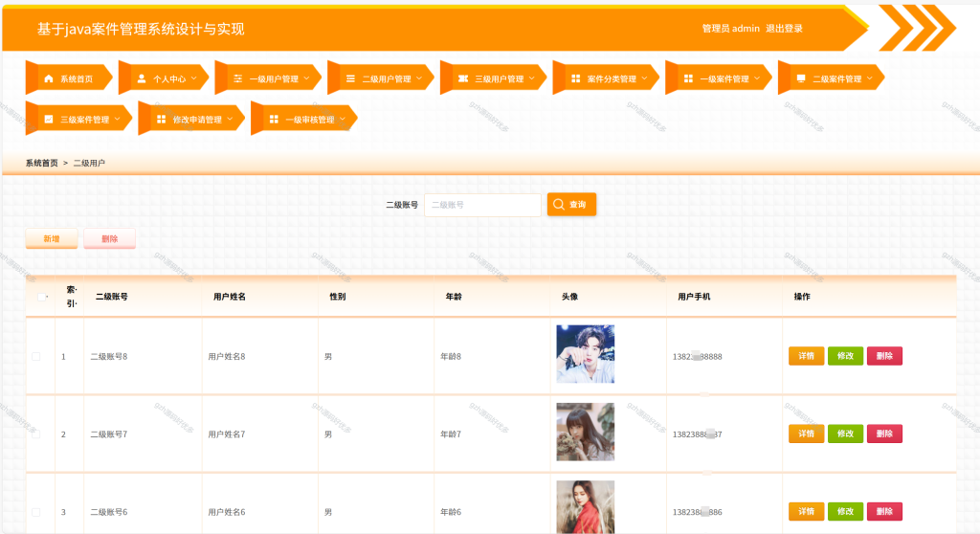Click avatar thumbnail of 用户姓名8

(585, 354)
